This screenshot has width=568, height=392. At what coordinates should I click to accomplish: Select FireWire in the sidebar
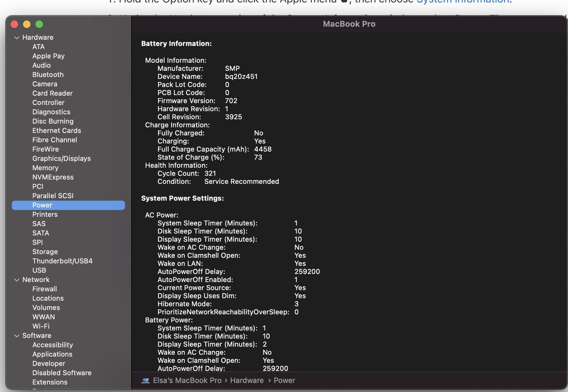click(x=45, y=149)
